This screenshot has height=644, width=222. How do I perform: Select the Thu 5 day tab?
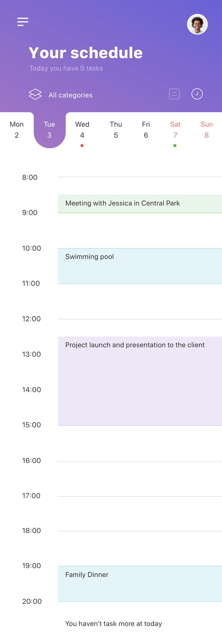[x=116, y=130]
